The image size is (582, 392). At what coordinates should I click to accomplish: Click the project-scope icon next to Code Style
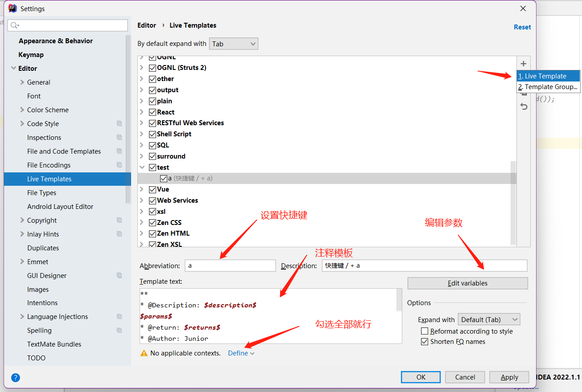119,123
